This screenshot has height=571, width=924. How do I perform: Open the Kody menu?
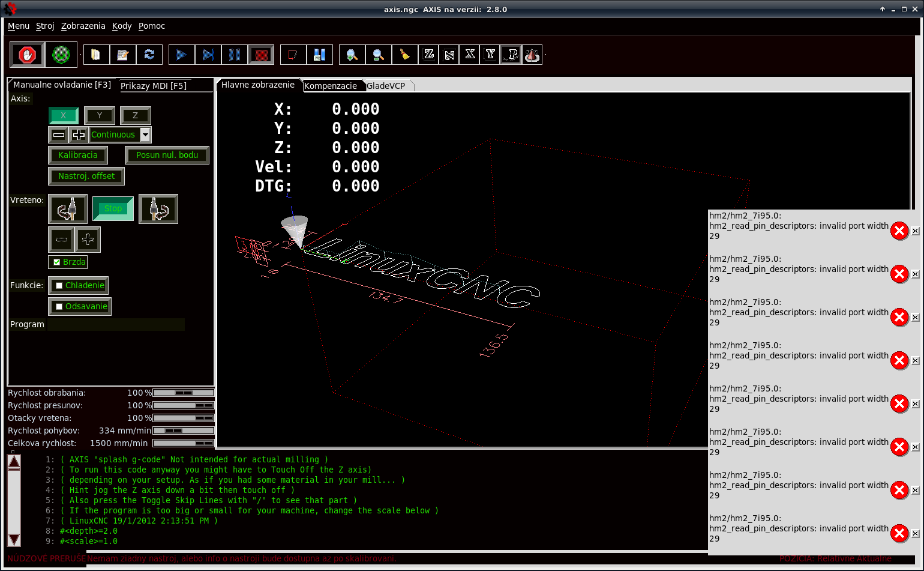[122, 26]
